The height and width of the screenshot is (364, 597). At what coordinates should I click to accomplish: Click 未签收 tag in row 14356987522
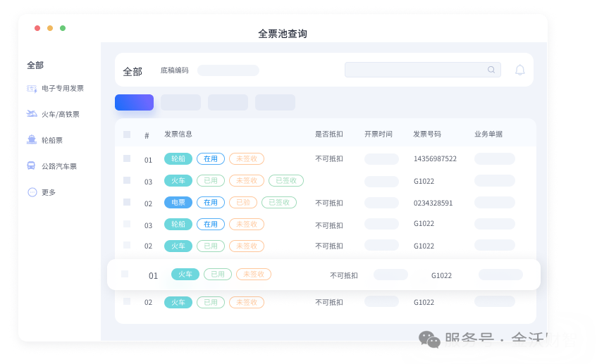pyautogui.click(x=247, y=158)
